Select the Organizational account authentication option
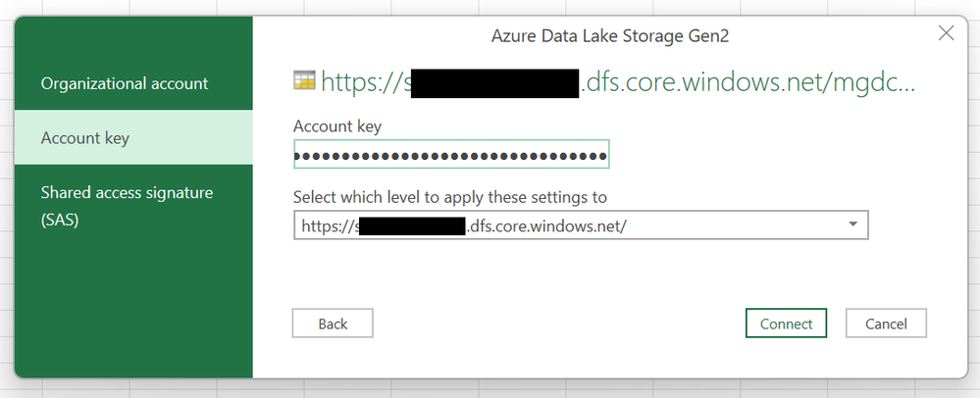Viewport: 980px width, 398px height. (x=125, y=84)
